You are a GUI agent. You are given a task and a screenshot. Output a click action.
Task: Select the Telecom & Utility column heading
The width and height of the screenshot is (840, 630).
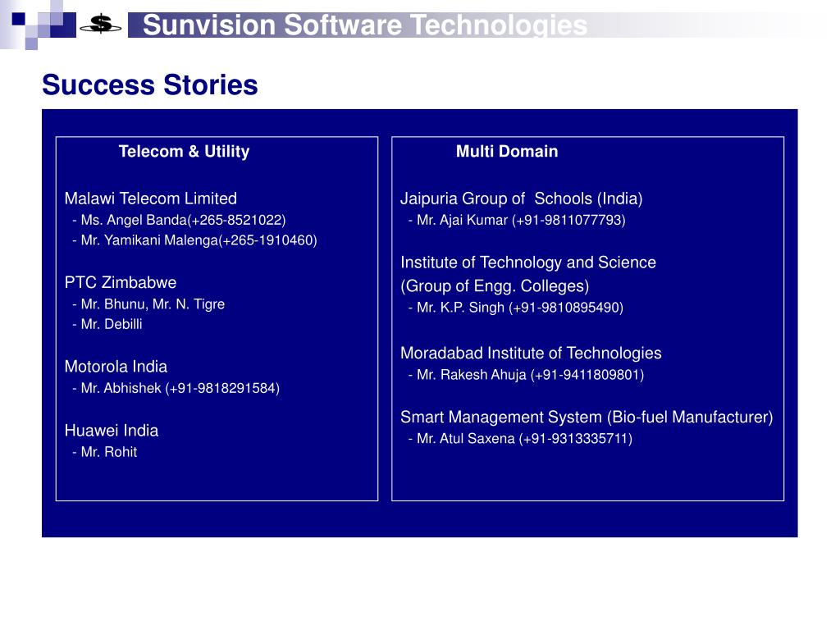185,152
